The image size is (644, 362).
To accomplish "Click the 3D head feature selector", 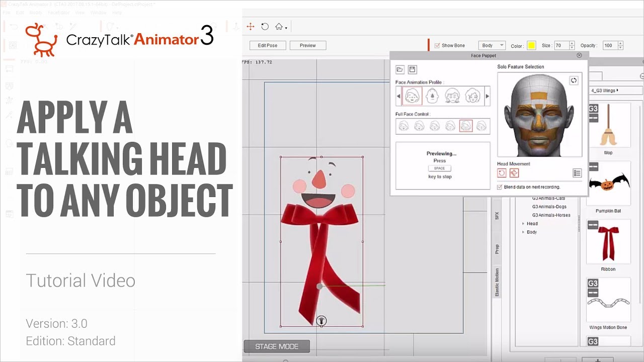I will click(x=539, y=115).
